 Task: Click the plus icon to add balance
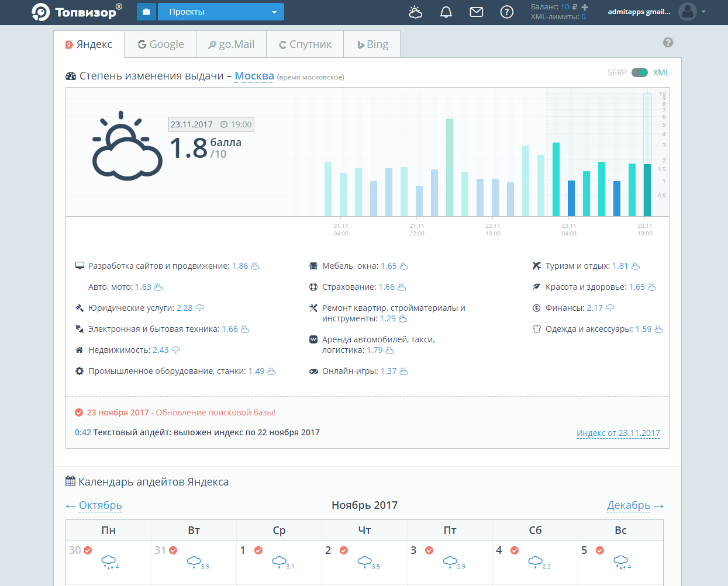coord(585,7)
